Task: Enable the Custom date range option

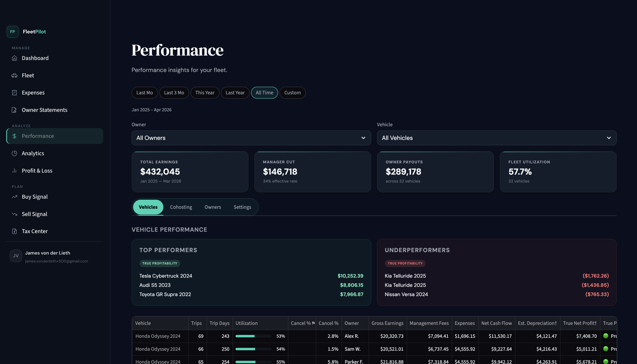Action: [292, 92]
